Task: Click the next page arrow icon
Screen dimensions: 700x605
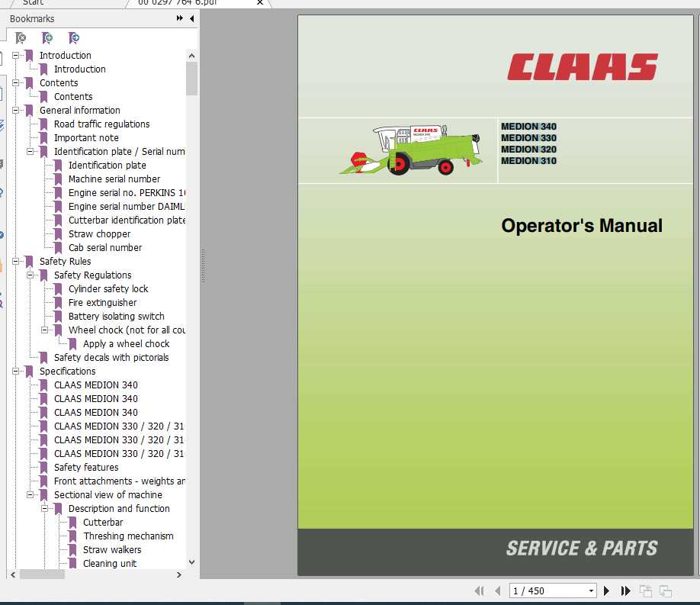Action: pyautogui.click(x=606, y=591)
